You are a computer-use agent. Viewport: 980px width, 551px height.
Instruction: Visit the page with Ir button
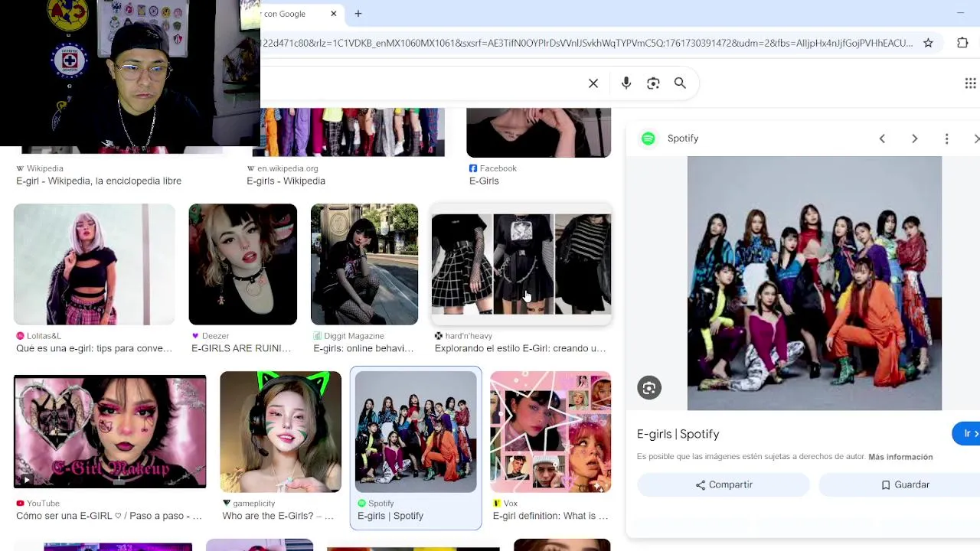(x=967, y=434)
